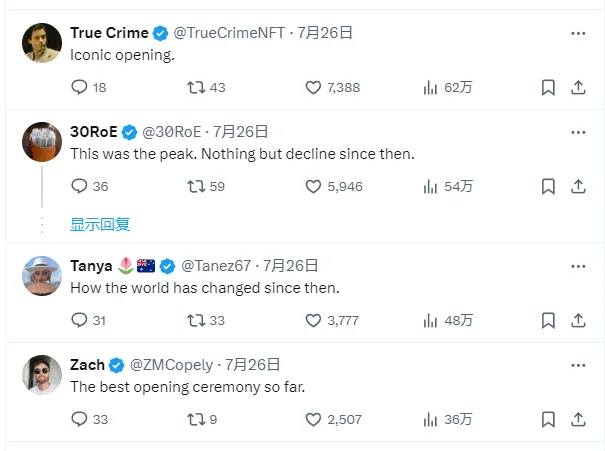The height and width of the screenshot is (451, 605).
Task: Expand replies with 显示回复 link
Action: [x=100, y=225]
